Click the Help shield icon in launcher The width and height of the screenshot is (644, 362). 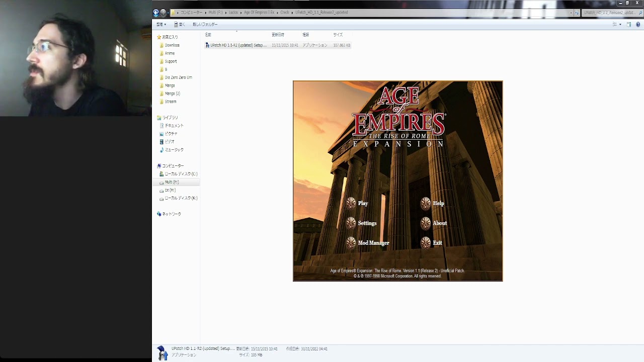click(x=426, y=203)
